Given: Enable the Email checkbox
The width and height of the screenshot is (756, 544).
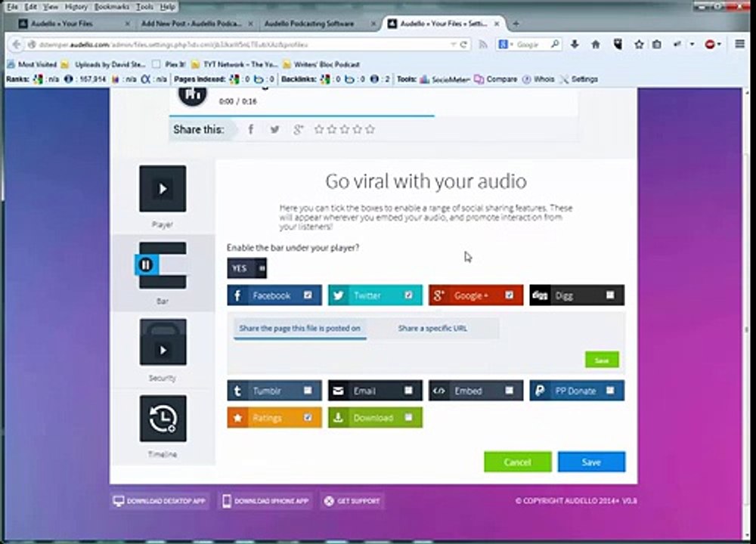Looking at the screenshot, I should coord(408,391).
